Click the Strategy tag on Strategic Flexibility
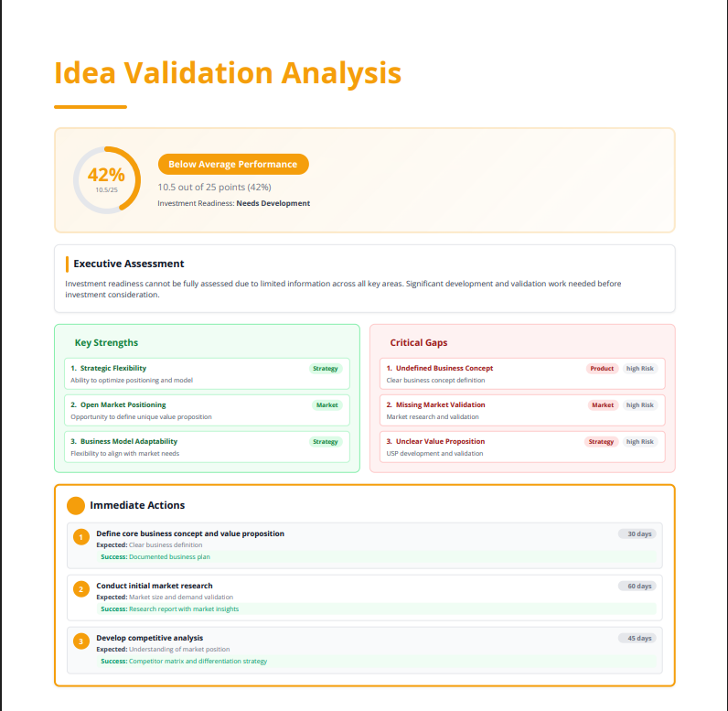The image size is (728, 711). tap(325, 369)
